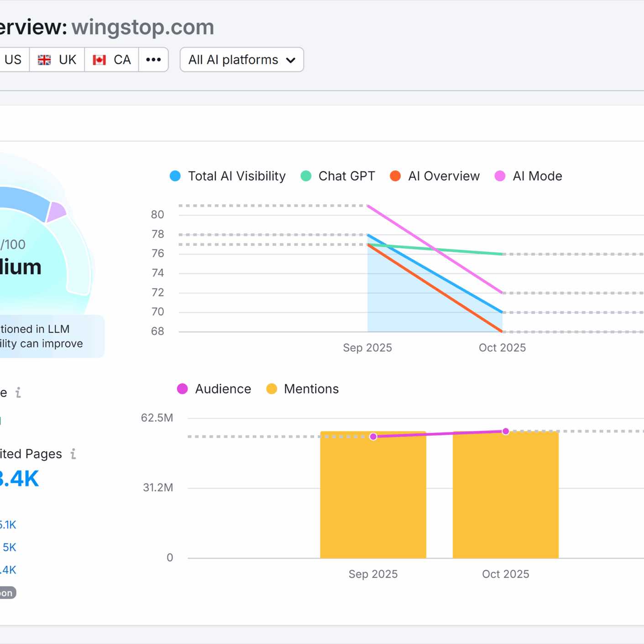Switch to the US country tab
The image size is (644, 644).
(x=13, y=60)
